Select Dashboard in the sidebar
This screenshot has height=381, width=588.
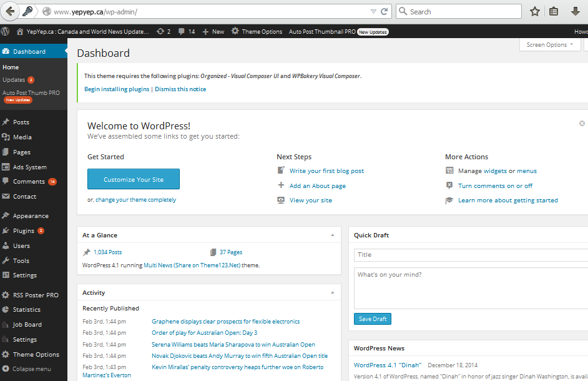click(34, 51)
